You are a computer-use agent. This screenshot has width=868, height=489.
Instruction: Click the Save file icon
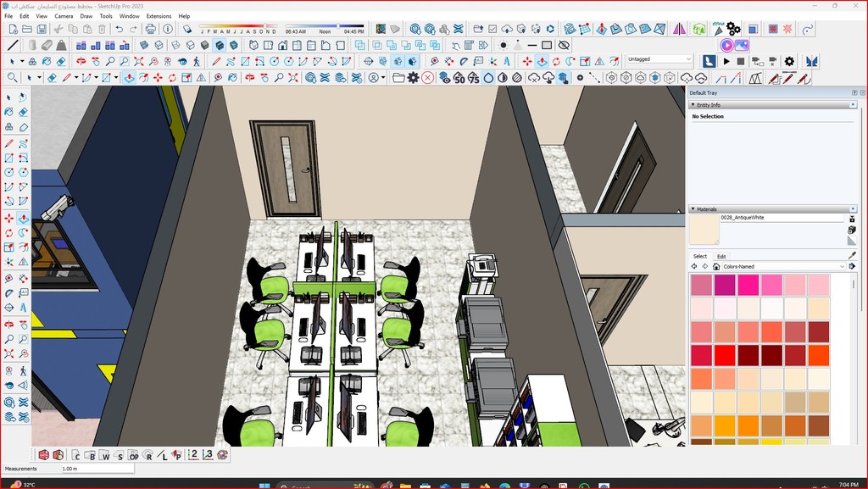click(x=43, y=29)
